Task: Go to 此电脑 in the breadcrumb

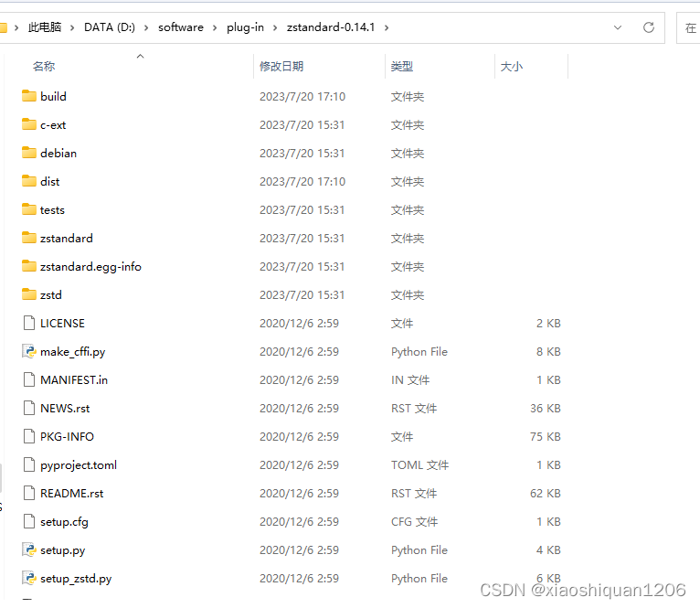Action: click(x=45, y=27)
